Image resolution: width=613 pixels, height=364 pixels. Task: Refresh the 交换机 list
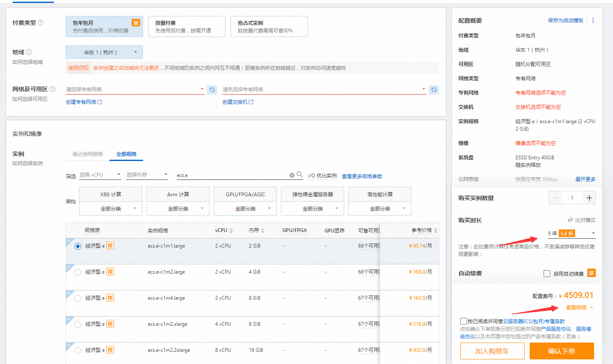pos(434,90)
